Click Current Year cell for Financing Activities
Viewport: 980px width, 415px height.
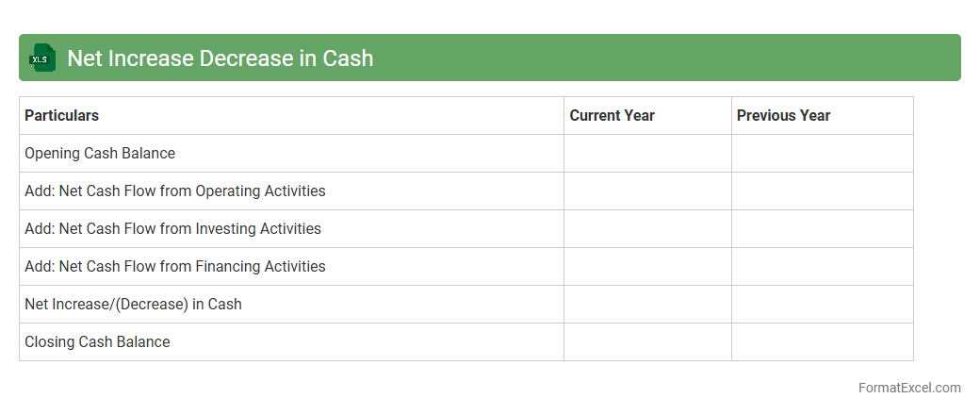pyautogui.click(x=647, y=267)
